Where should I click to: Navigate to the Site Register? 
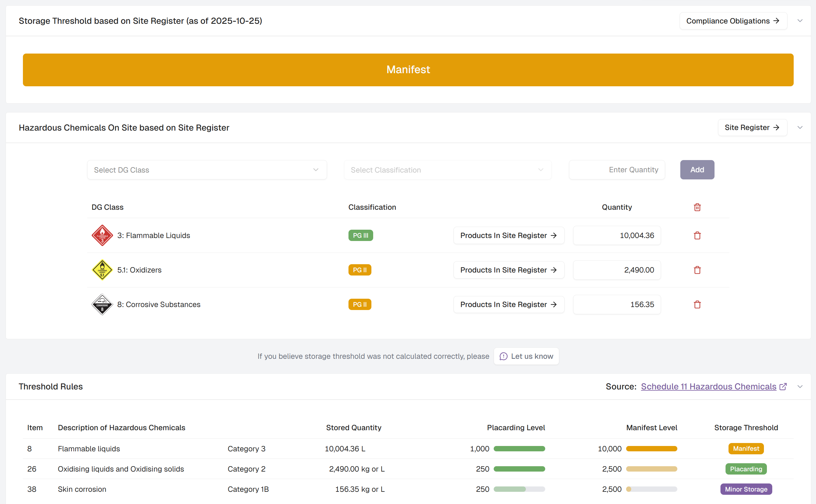pos(752,127)
